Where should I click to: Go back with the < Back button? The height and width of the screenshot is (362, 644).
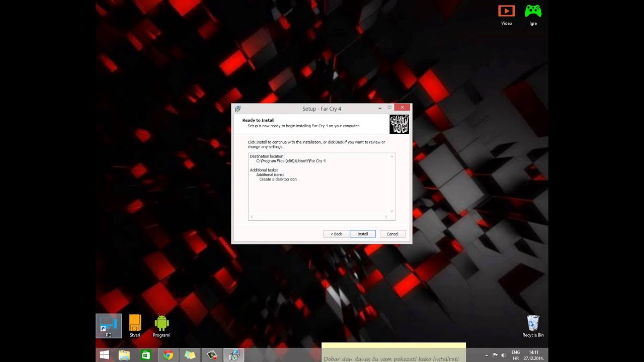(336, 234)
